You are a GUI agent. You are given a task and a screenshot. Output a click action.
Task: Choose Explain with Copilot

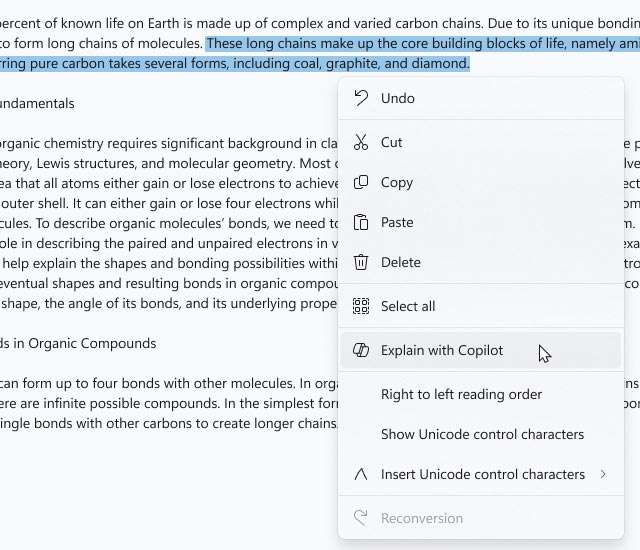coord(442,350)
